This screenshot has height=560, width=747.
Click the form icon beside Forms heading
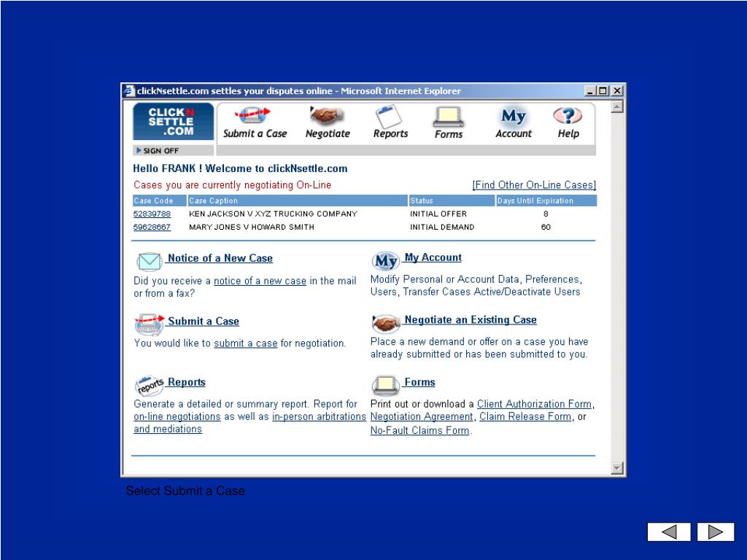[386, 386]
